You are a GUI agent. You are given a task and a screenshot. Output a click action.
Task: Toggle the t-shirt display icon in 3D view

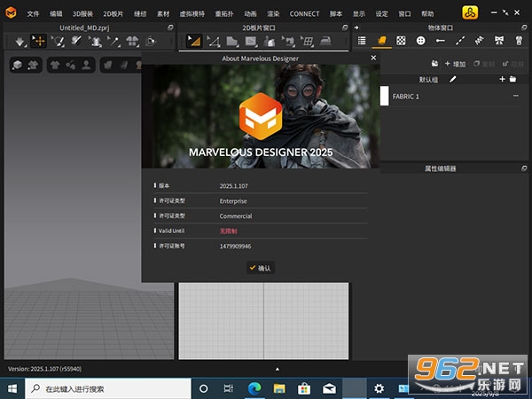(x=55, y=65)
